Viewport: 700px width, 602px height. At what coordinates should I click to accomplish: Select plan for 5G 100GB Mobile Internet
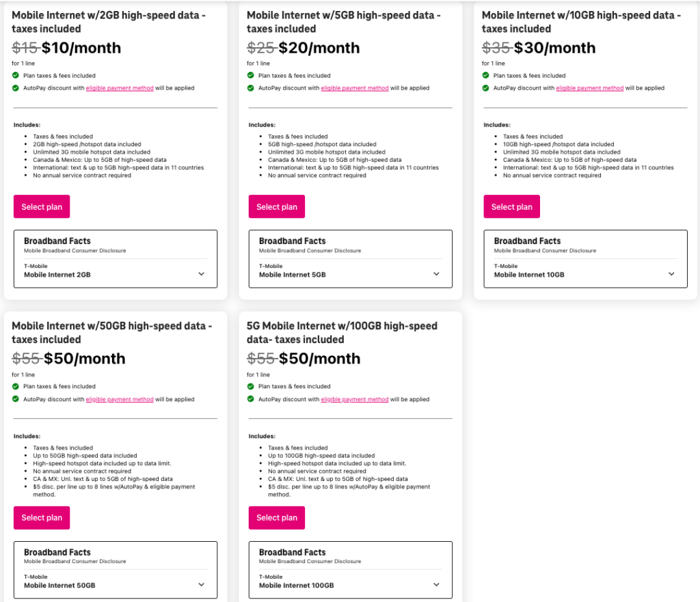(x=277, y=518)
